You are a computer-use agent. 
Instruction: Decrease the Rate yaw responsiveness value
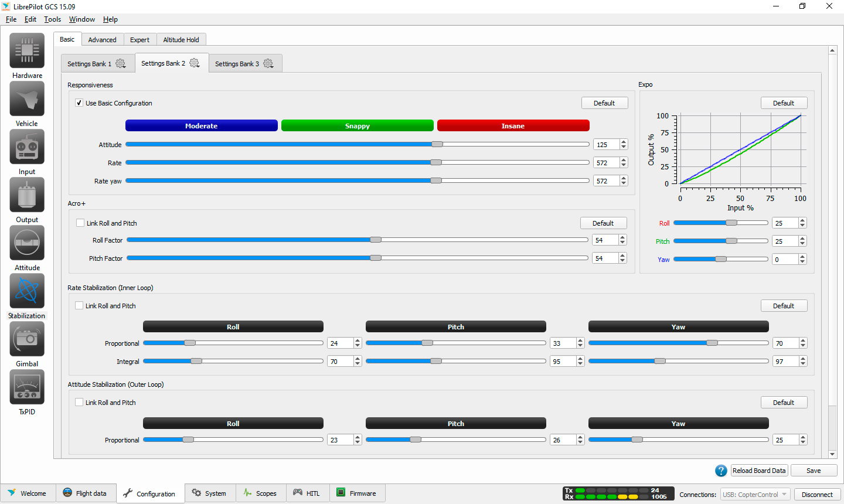(624, 183)
